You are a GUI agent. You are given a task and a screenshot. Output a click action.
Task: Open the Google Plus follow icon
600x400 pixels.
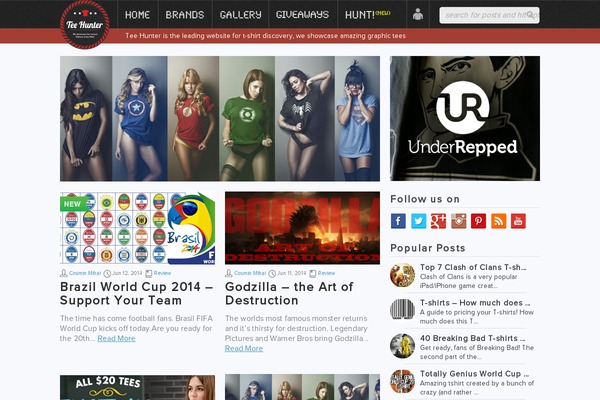(x=439, y=221)
